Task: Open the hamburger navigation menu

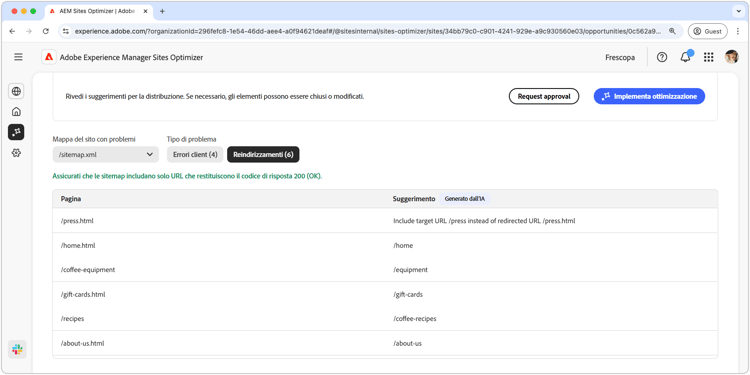Action: pos(18,57)
